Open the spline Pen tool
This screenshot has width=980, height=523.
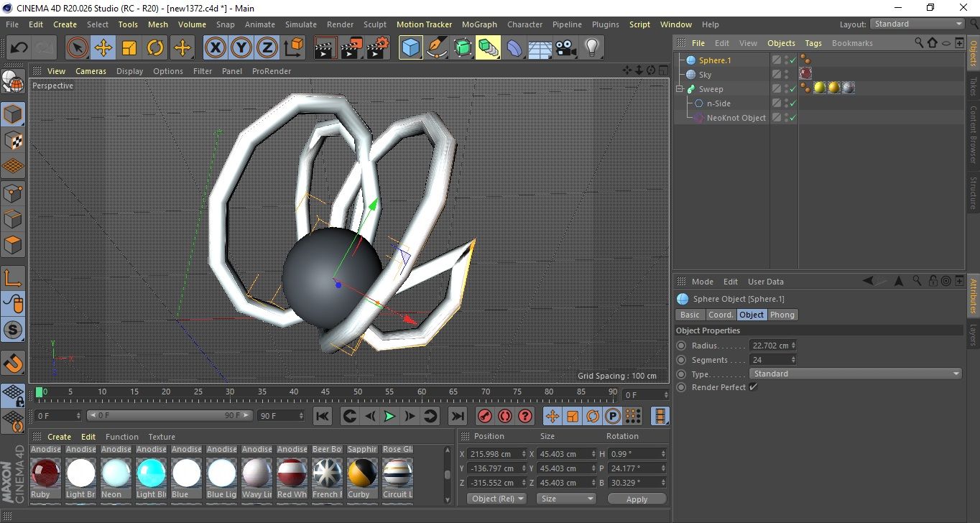click(436, 48)
